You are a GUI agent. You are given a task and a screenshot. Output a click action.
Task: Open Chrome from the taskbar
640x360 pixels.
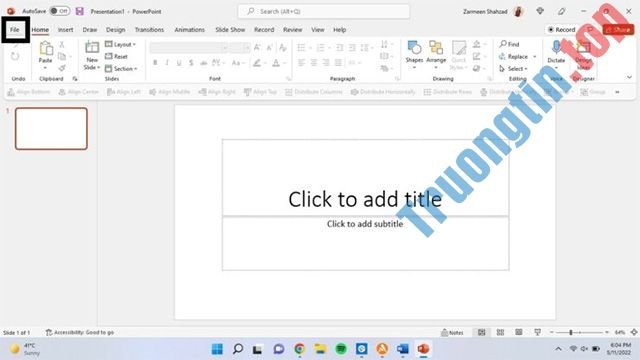click(300, 349)
